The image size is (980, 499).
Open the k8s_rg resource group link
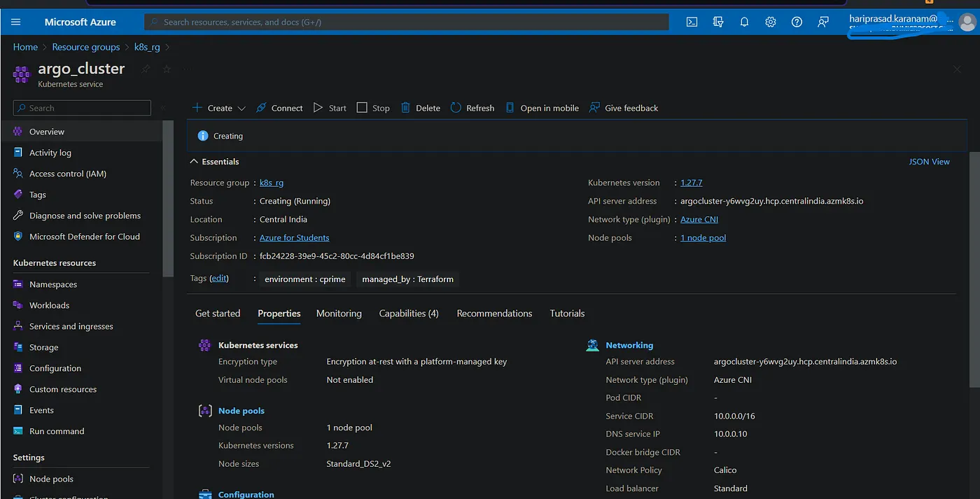(x=272, y=183)
